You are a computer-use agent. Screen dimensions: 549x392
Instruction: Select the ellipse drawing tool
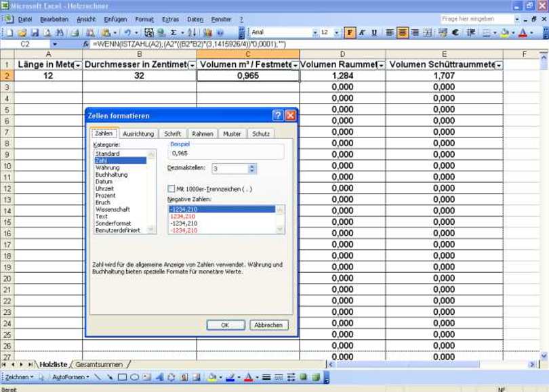coord(135,377)
